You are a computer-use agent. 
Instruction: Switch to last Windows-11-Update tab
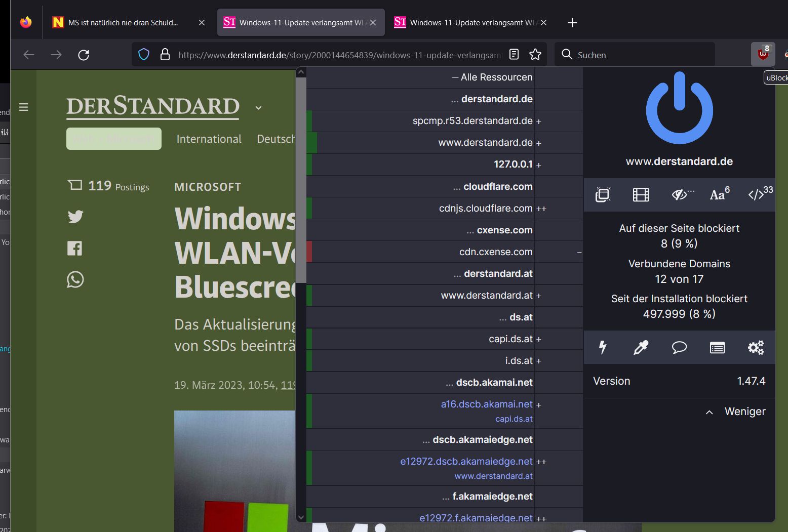pyautogui.click(x=466, y=23)
